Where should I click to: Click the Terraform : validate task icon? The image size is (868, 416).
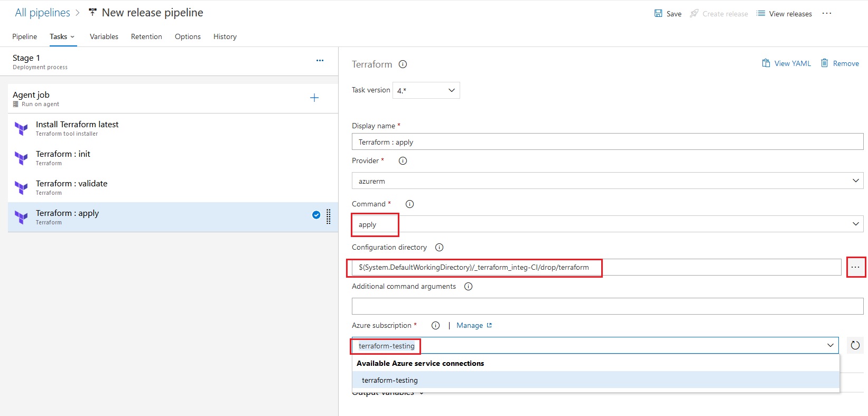pos(21,187)
